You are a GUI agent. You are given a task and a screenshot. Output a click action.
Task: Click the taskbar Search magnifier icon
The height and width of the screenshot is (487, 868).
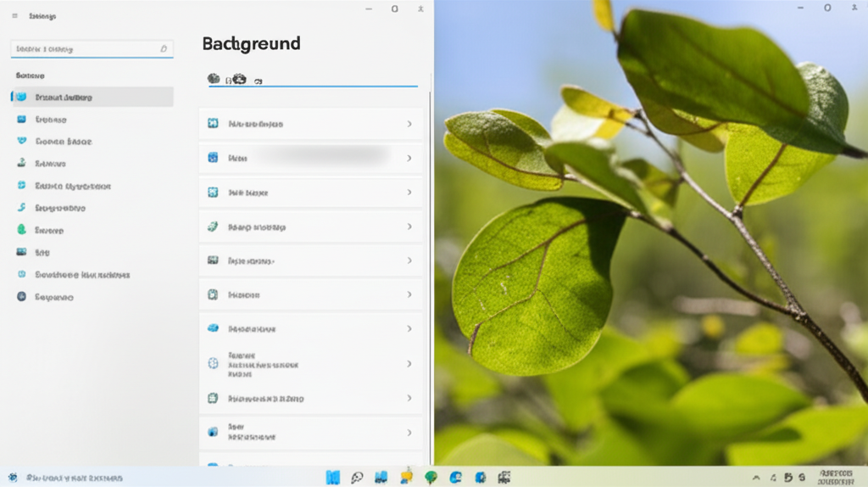[x=357, y=478]
